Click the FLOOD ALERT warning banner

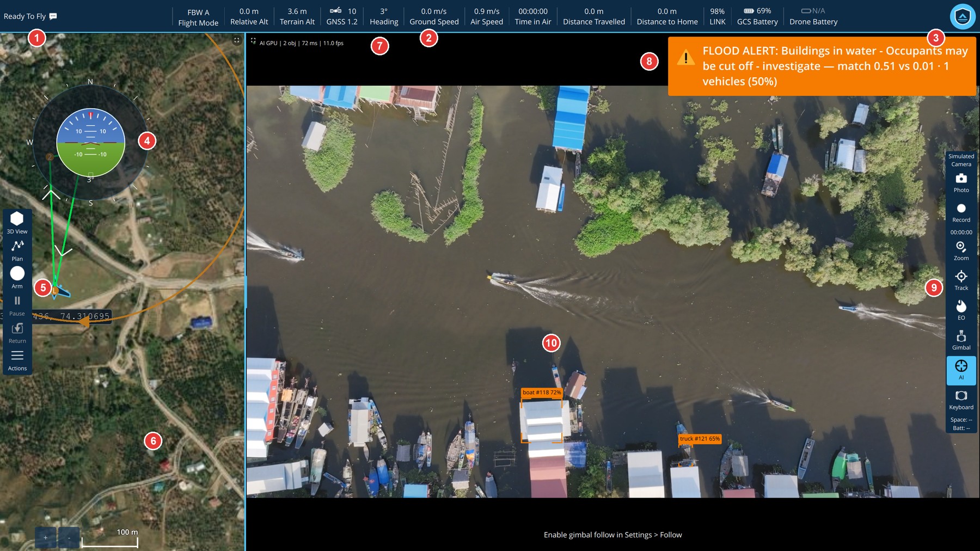pyautogui.click(x=822, y=66)
